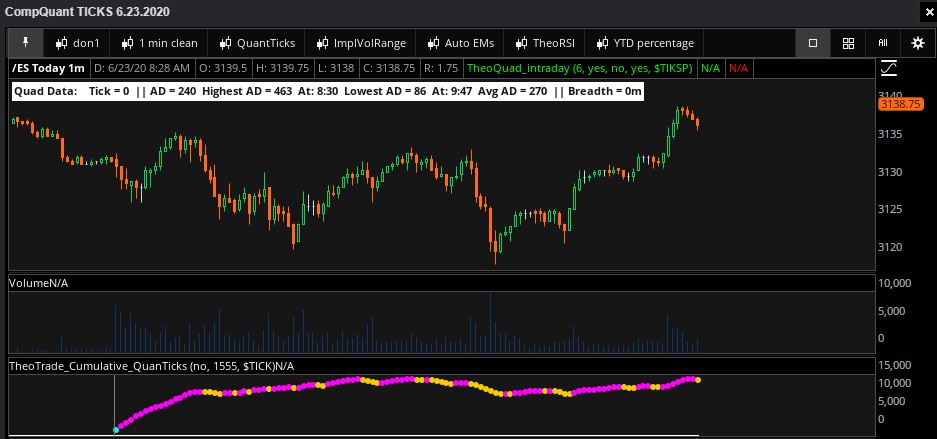Select the 1 min clean style
Viewport: 937px width, 439px height.
point(159,43)
